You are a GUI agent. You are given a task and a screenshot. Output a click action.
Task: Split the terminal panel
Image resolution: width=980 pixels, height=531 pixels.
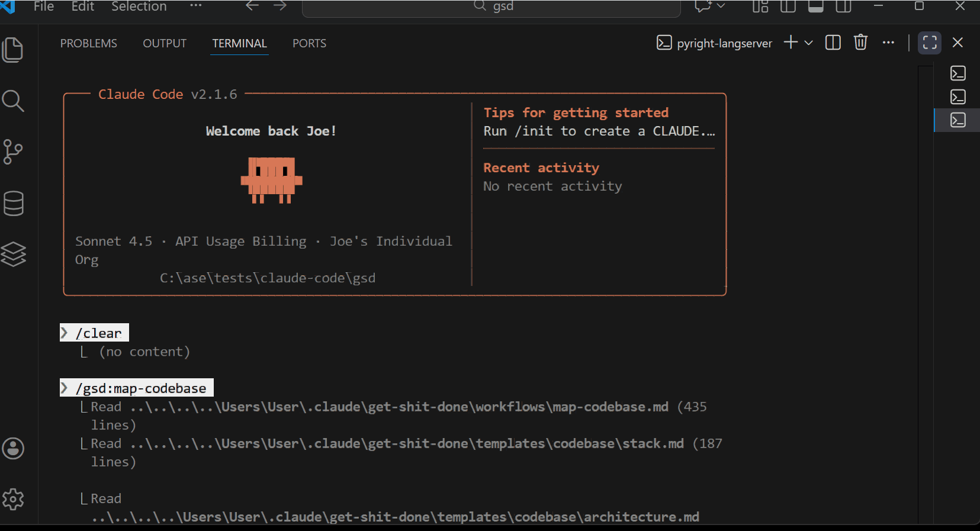point(833,43)
